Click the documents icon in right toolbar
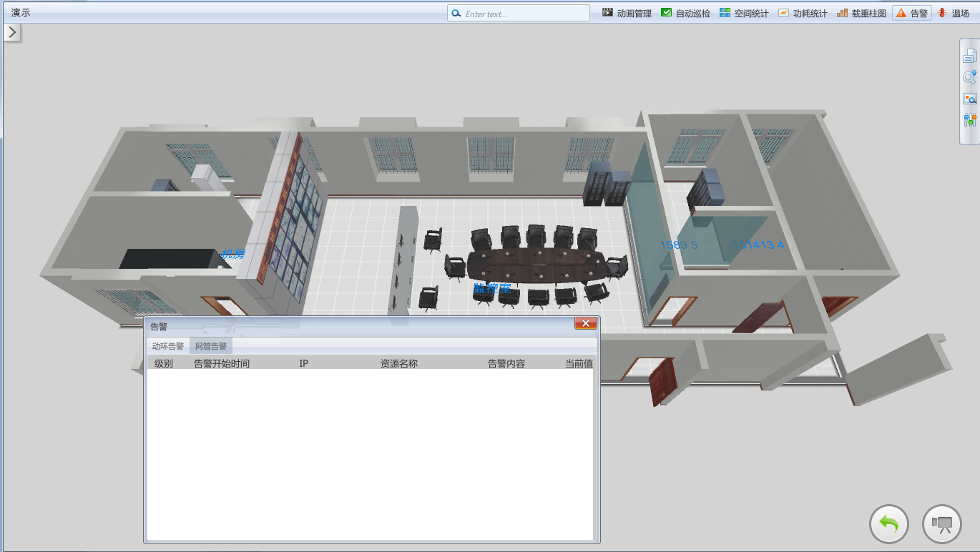This screenshot has height=552, width=980. [x=969, y=56]
